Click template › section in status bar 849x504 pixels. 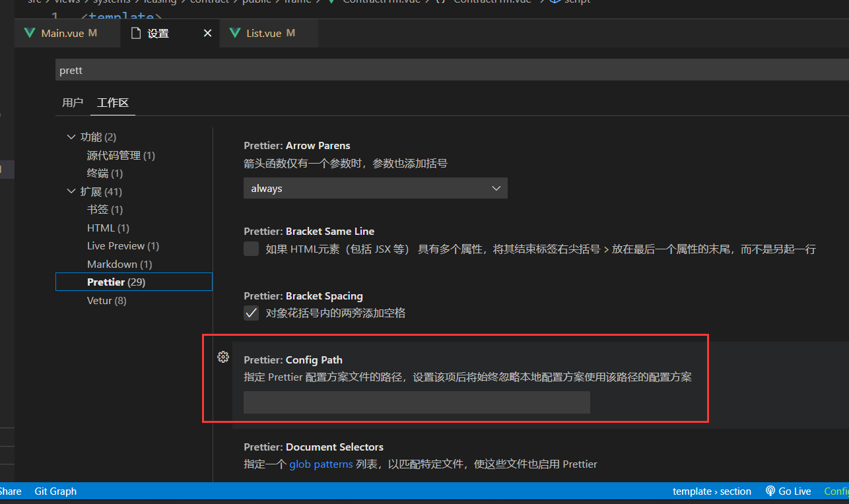[x=712, y=491]
